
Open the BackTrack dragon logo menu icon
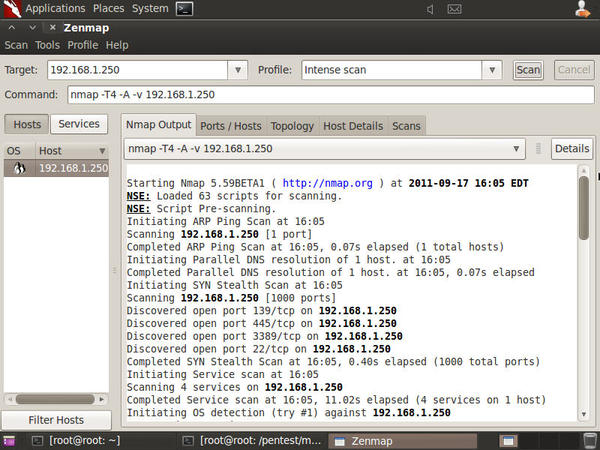click(x=12, y=9)
